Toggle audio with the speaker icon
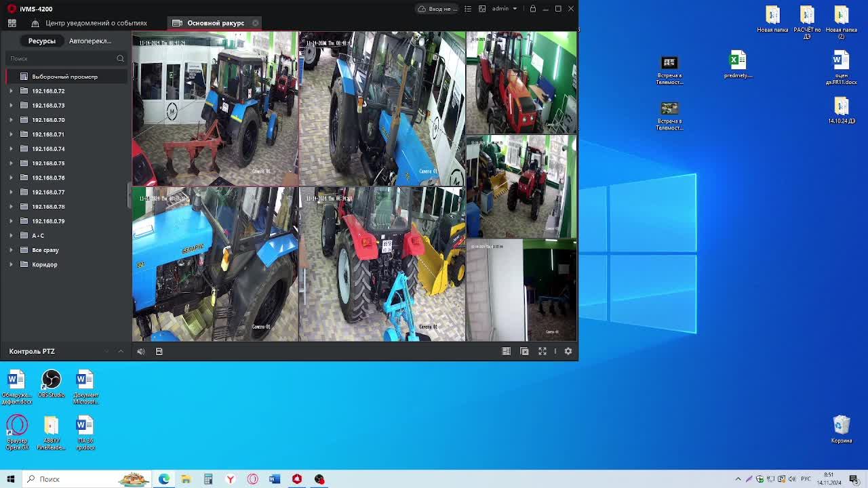The width and height of the screenshot is (868, 488). tap(141, 351)
